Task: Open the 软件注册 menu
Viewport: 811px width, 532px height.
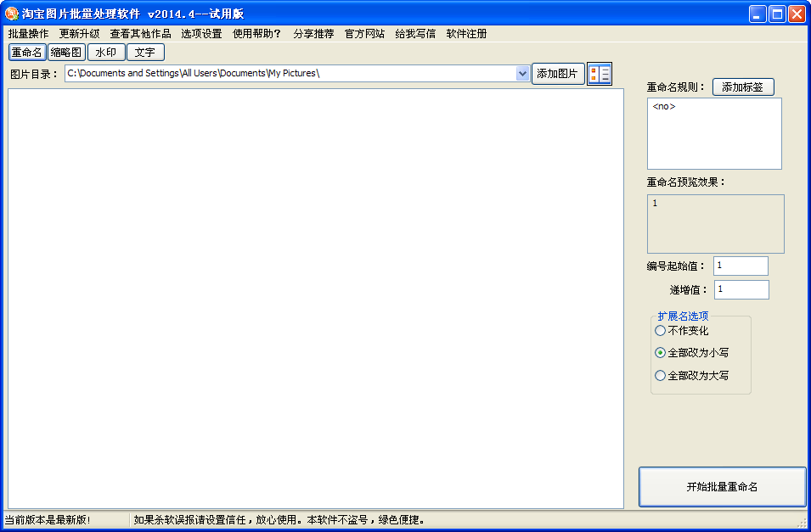Action: pyautogui.click(x=466, y=34)
